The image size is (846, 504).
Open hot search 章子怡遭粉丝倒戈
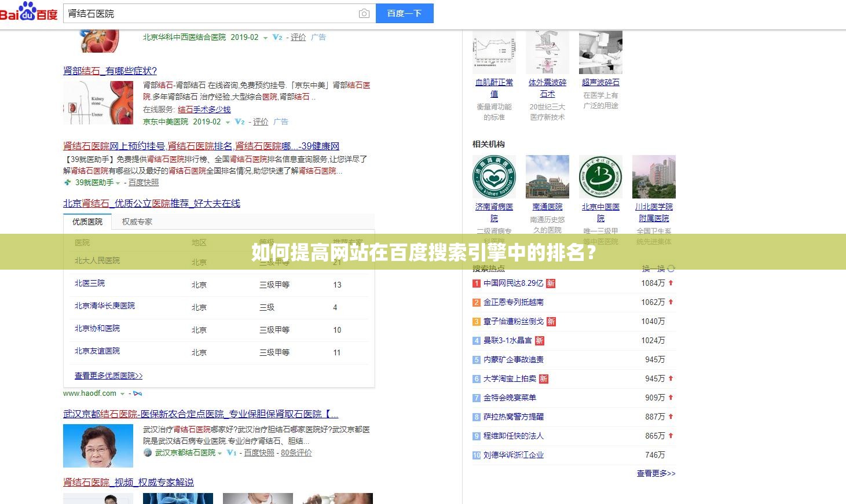[514, 321]
